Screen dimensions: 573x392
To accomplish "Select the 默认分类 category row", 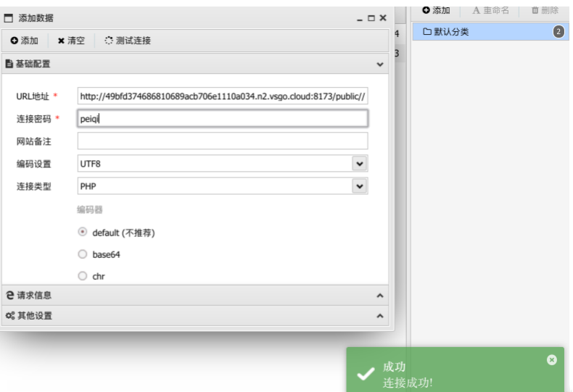I will 491,32.
